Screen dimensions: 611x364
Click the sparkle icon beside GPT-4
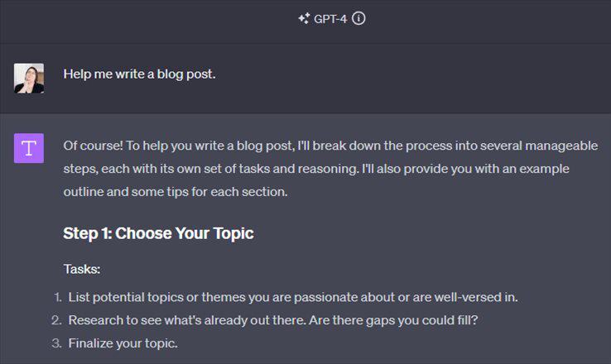(x=304, y=19)
